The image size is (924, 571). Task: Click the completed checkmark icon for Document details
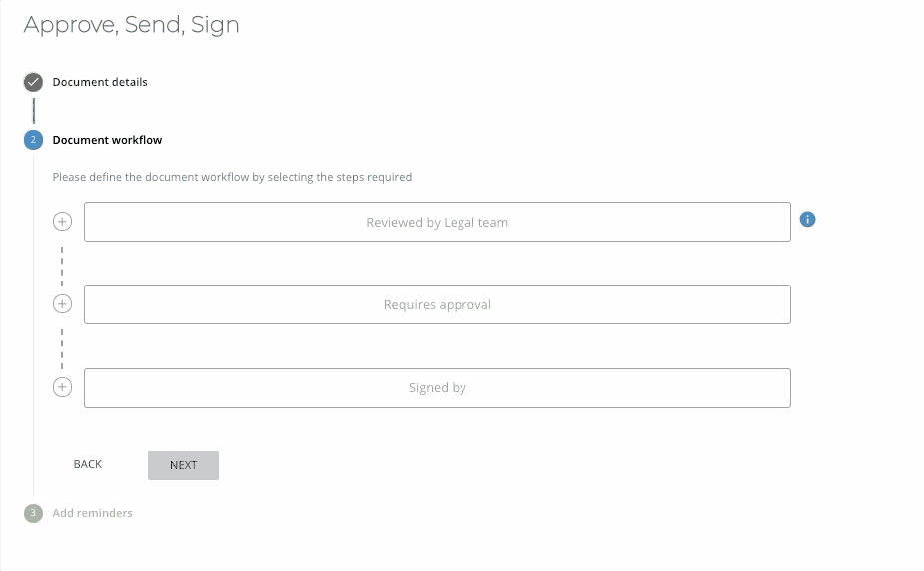point(33,82)
